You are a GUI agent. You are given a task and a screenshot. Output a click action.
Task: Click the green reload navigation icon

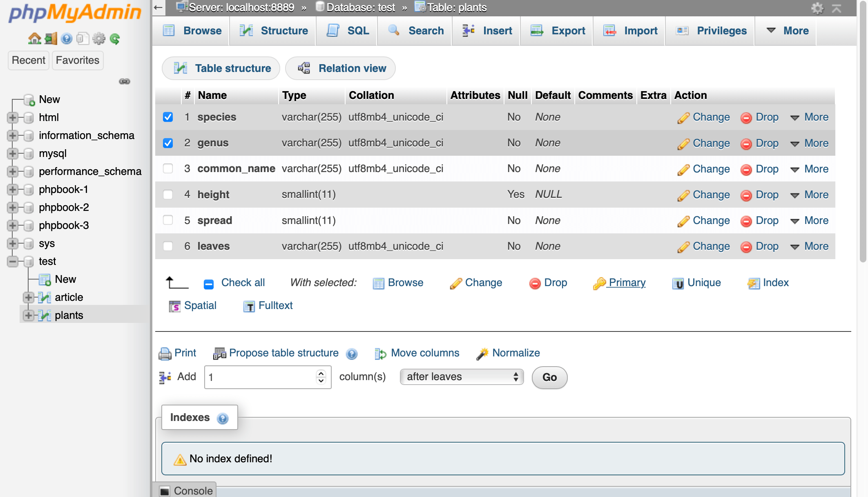115,39
